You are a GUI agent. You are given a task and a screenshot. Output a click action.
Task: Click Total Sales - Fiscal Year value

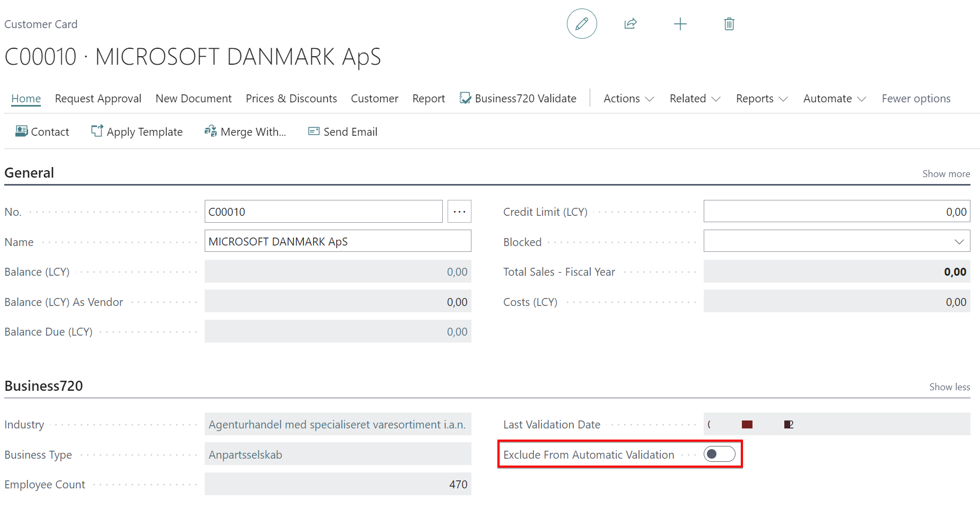[x=837, y=271]
